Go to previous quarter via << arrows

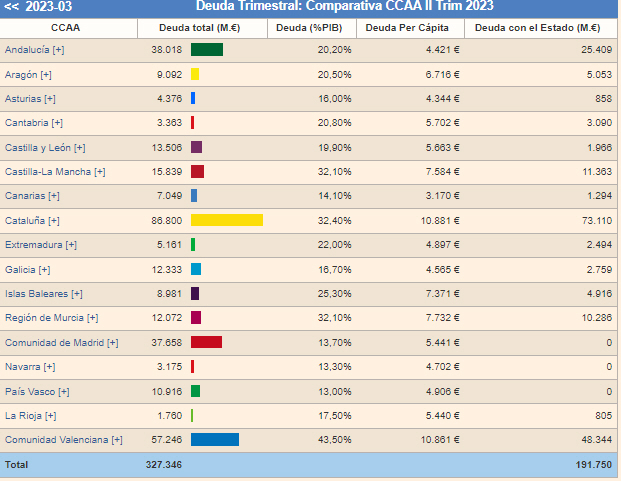pos(11,7)
